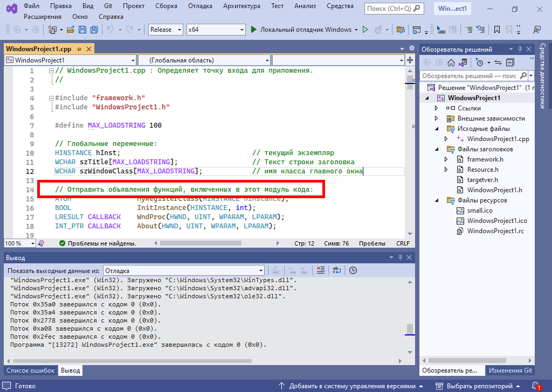The image size is (552, 392).
Task: Click the clear all output icon
Action: (x=320, y=270)
